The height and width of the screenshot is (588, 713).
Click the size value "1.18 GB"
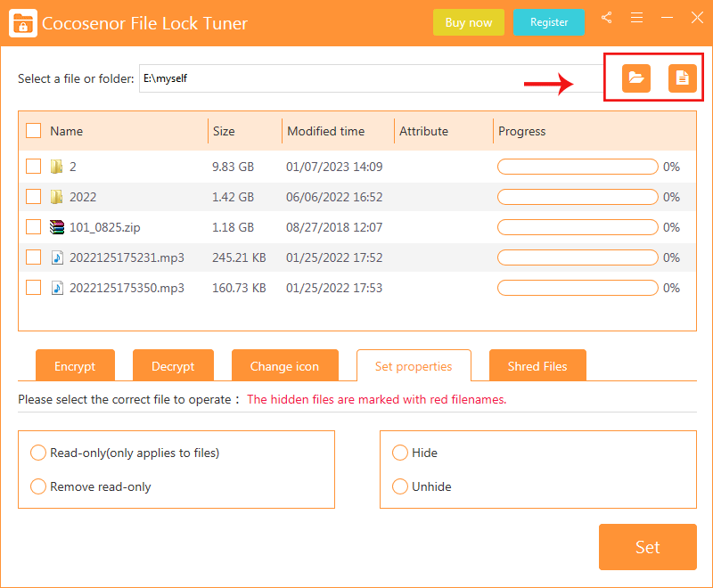pos(233,227)
